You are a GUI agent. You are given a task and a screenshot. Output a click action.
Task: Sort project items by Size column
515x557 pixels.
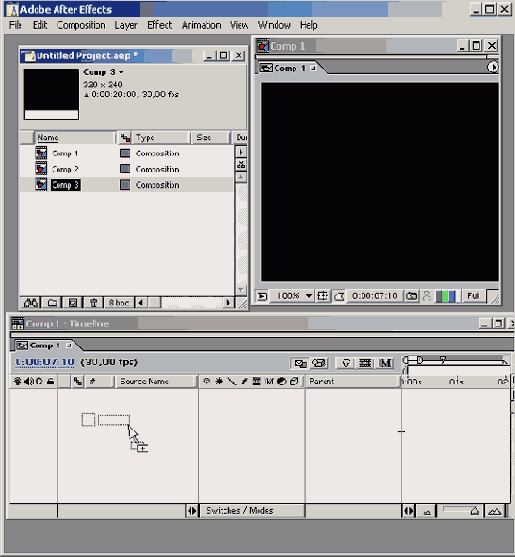(x=210, y=137)
